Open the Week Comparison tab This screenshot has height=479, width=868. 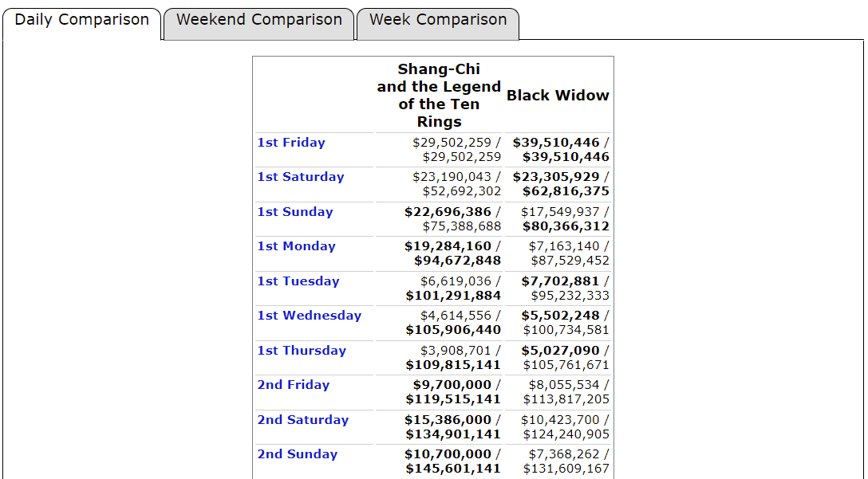tap(437, 20)
